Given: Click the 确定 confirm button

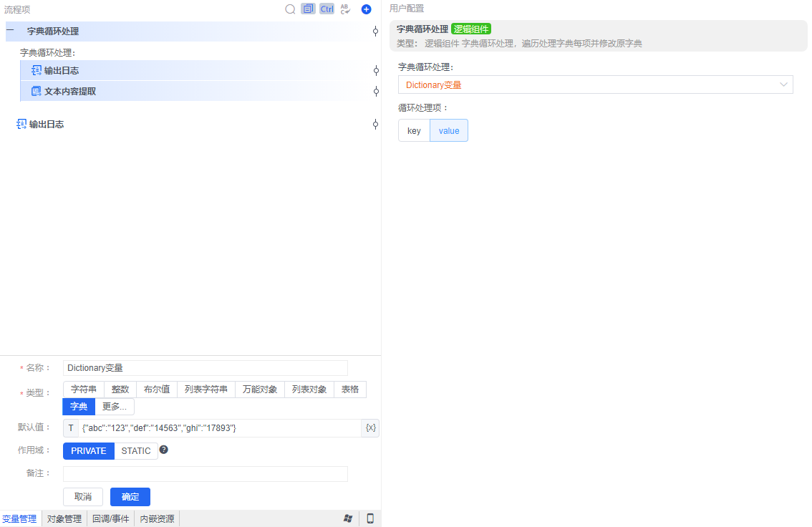Looking at the screenshot, I should click(130, 496).
